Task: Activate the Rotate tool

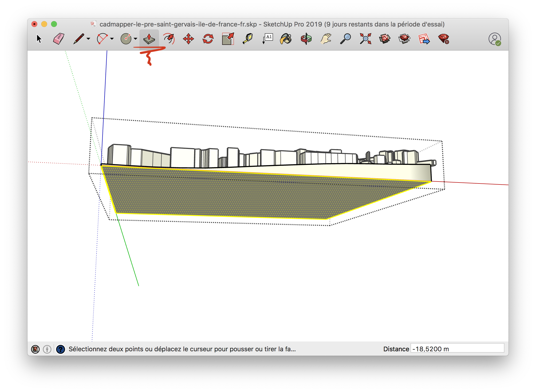Action: point(208,39)
